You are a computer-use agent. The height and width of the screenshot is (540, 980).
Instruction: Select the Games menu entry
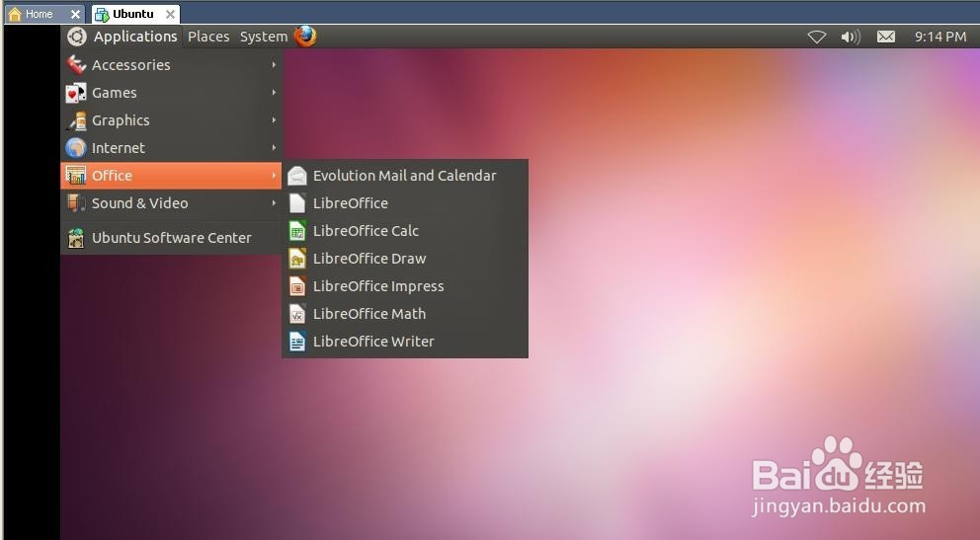[x=171, y=93]
